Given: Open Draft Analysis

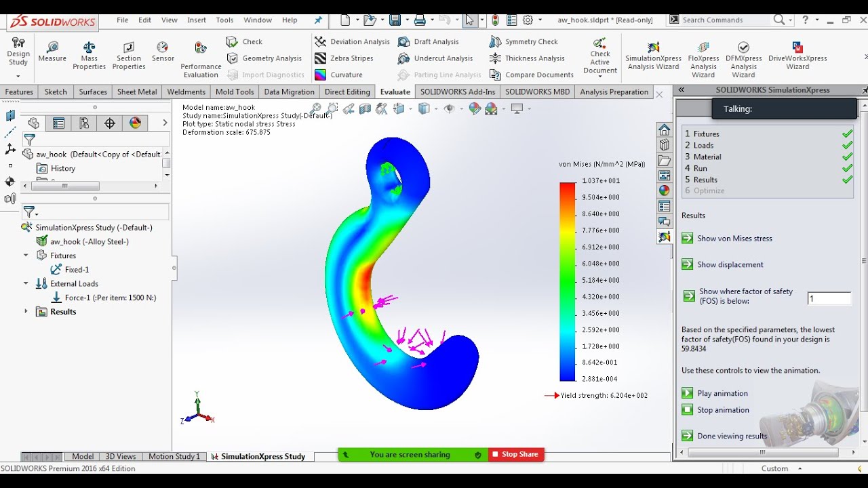Looking at the screenshot, I should 429,41.
